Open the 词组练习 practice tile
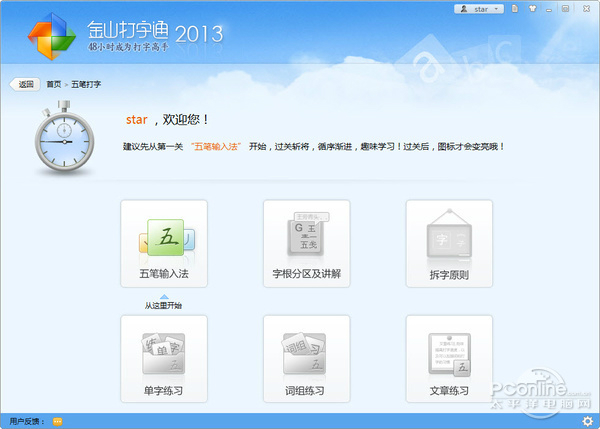600x429 pixels. (307, 359)
